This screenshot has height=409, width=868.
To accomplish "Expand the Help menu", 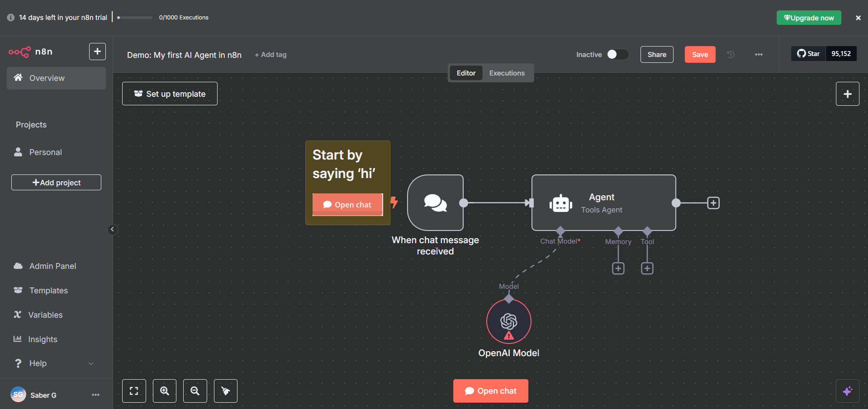I will tap(56, 363).
